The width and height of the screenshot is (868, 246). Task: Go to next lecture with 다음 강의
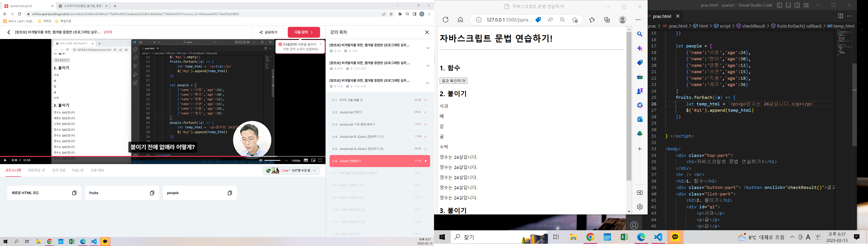click(304, 32)
